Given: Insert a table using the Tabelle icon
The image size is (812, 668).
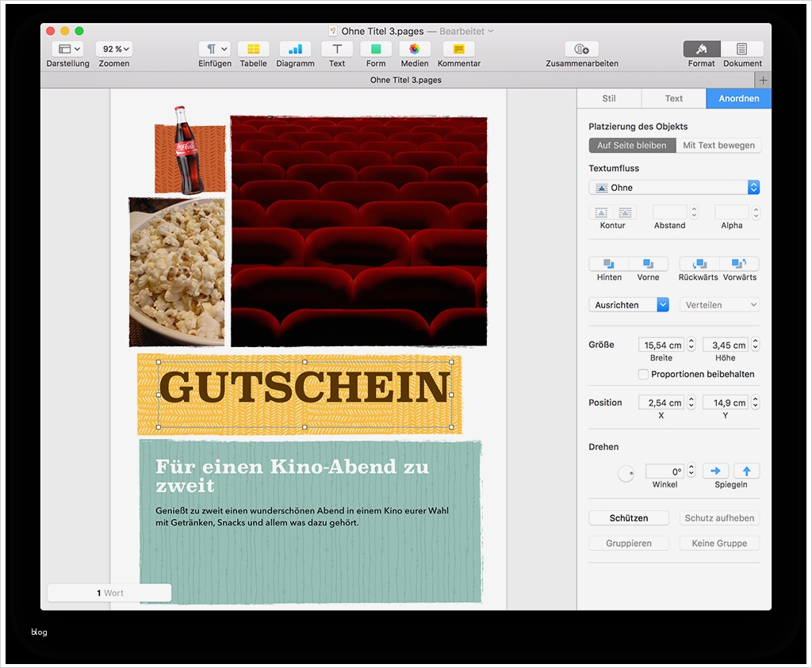Looking at the screenshot, I should click(253, 50).
